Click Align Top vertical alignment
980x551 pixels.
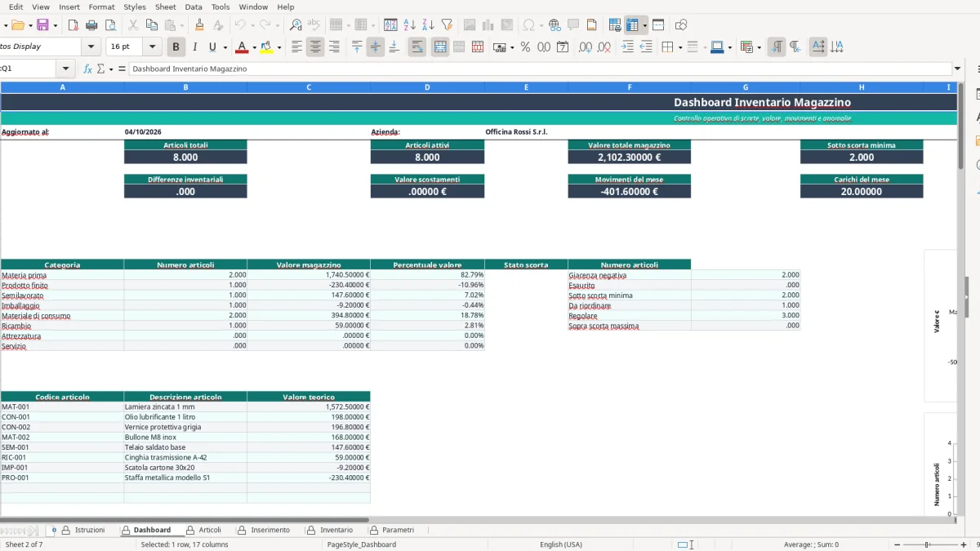coord(357,47)
